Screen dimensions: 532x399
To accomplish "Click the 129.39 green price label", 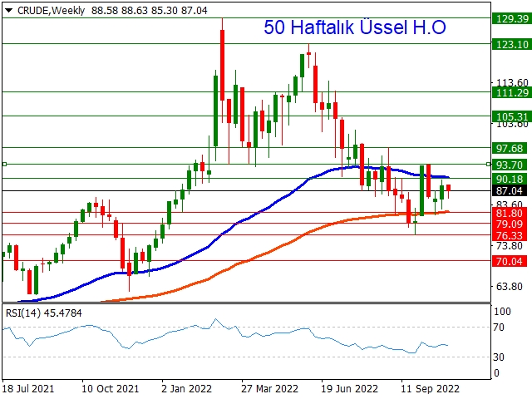I will pyautogui.click(x=512, y=18).
